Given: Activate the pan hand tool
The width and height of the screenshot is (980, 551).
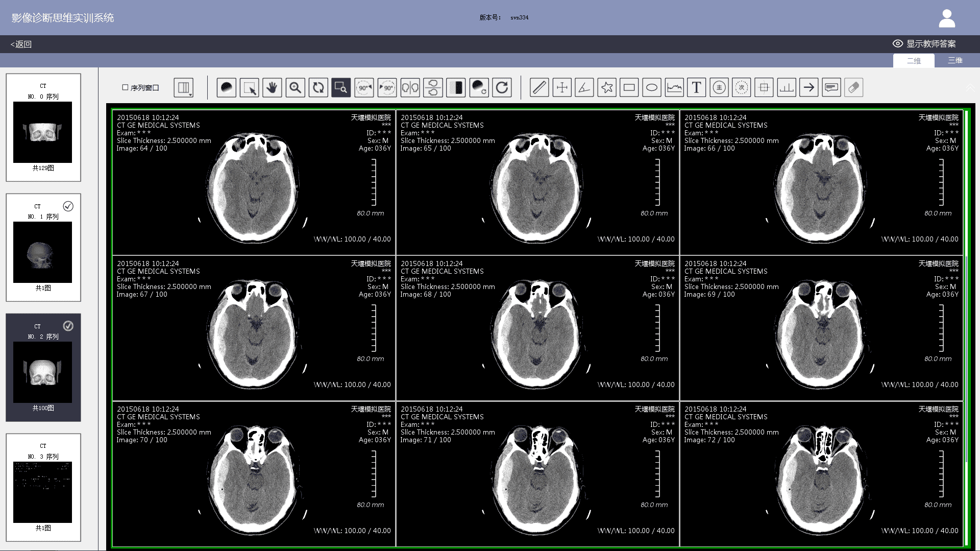Looking at the screenshot, I should coord(272,87).
